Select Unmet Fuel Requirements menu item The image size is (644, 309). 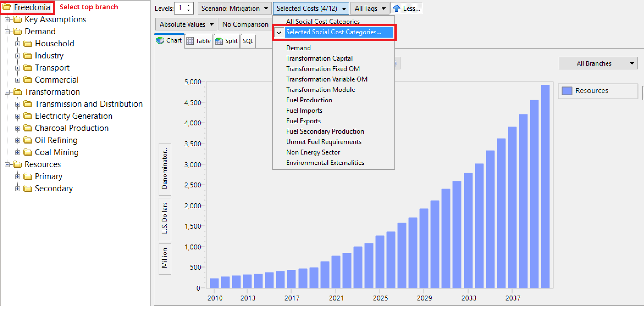[x=334, y=142]
